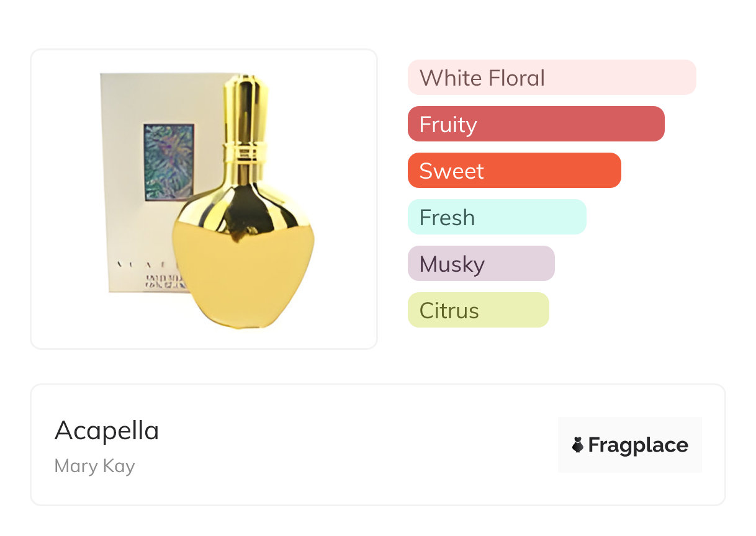Select the Fruity accord bar
756x536 pixels.
click(536, 124)
